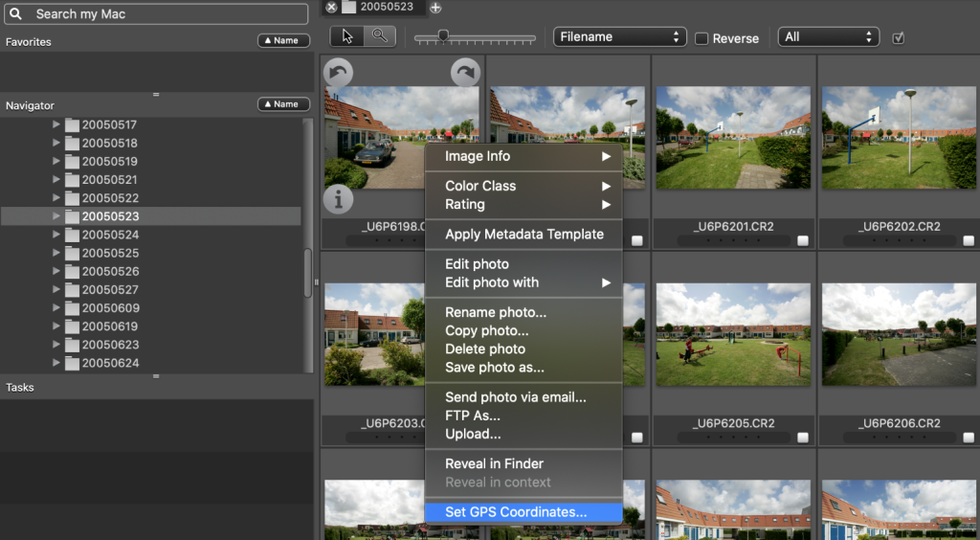
Task: Click the checkmark filter icon in toolbar
Action: (x=898, y=37)
